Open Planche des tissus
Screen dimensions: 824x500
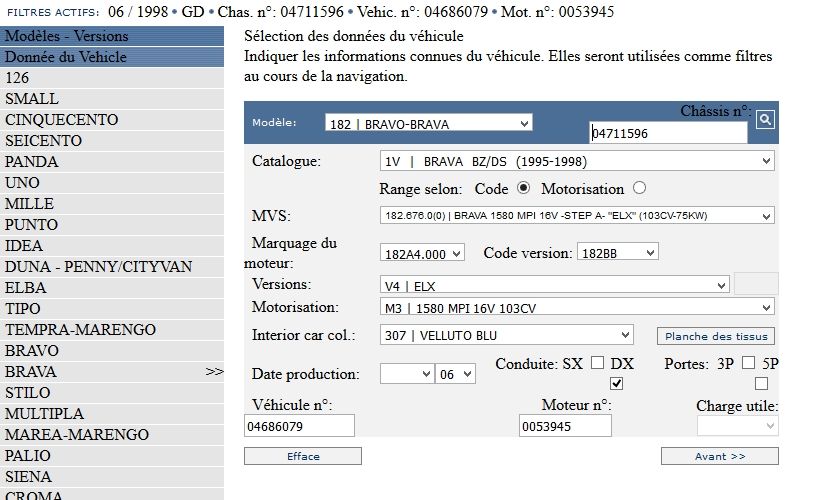click(716, 336)
